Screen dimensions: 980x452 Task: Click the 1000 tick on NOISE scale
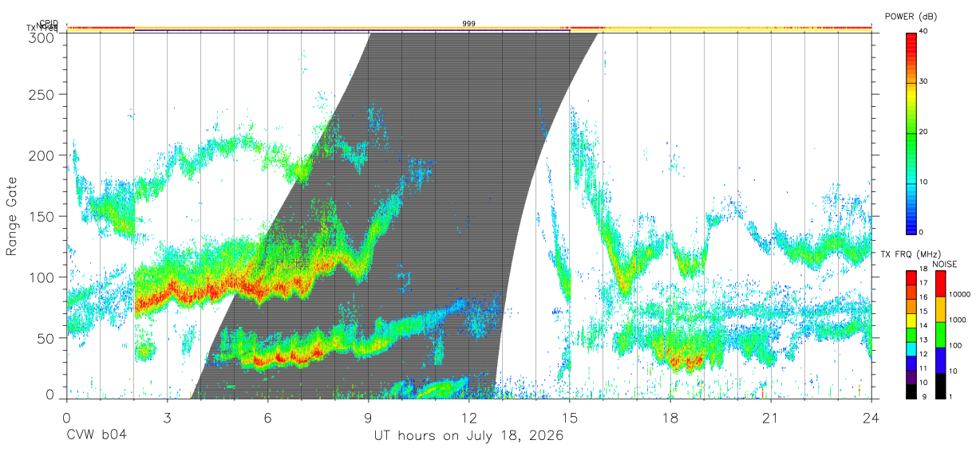point(957,320)
